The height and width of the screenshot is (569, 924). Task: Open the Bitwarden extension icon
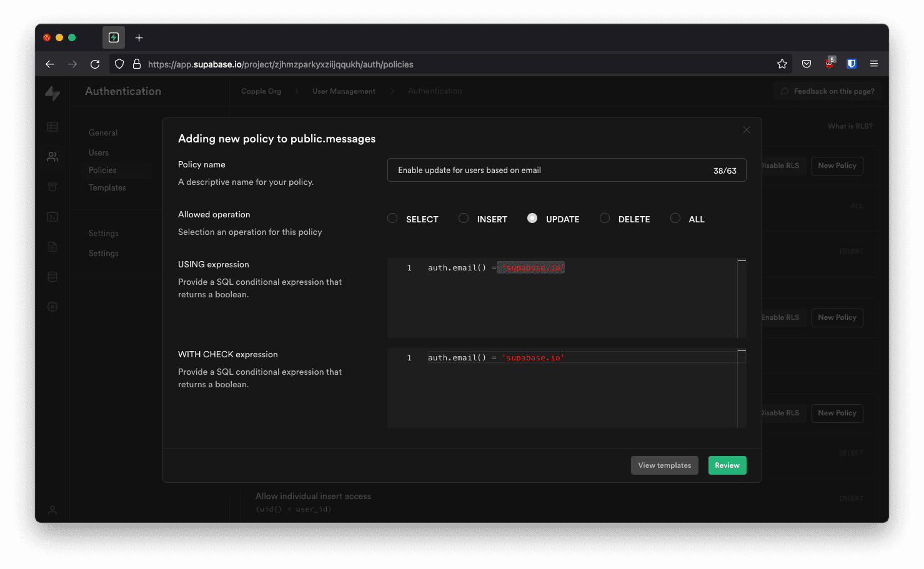(852, 64)
